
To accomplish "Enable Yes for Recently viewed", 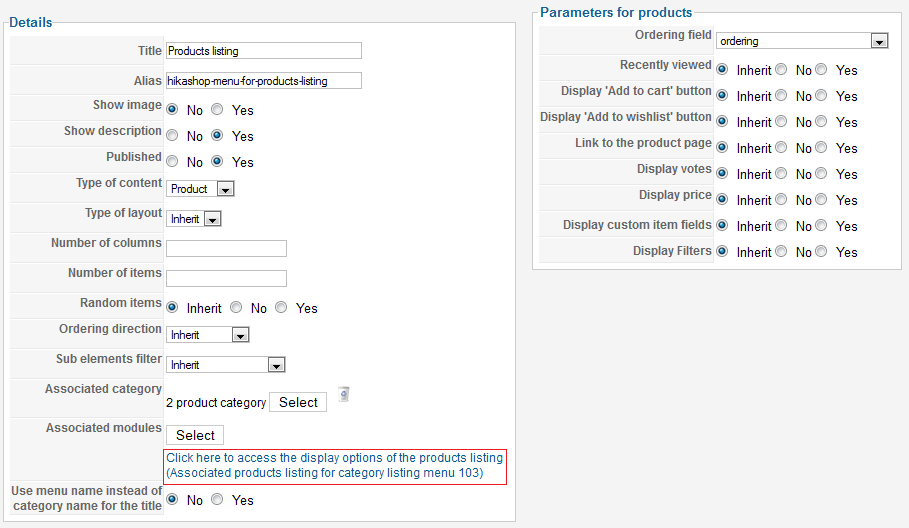I will pos(821,70).
